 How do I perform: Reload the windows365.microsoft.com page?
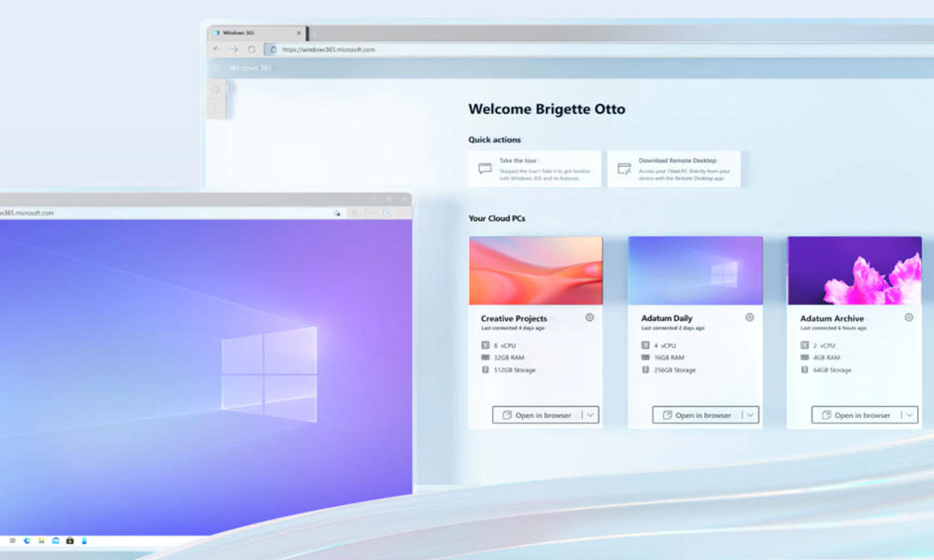251,49
